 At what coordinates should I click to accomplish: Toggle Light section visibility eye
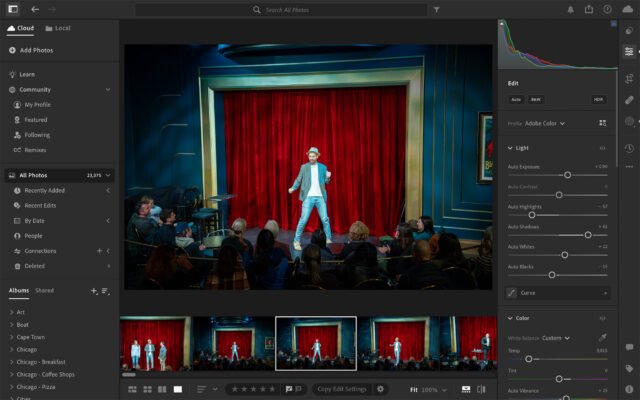tap(602, 148)
